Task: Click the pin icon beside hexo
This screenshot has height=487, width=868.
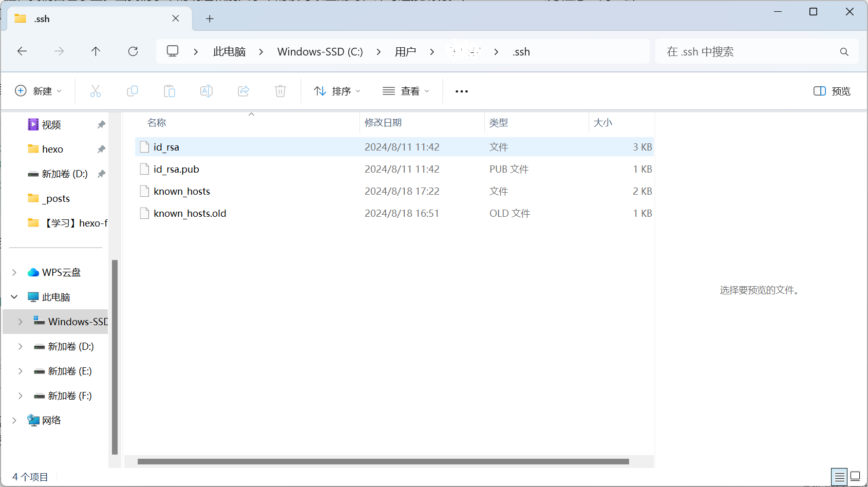Action: tap(101, 149)
